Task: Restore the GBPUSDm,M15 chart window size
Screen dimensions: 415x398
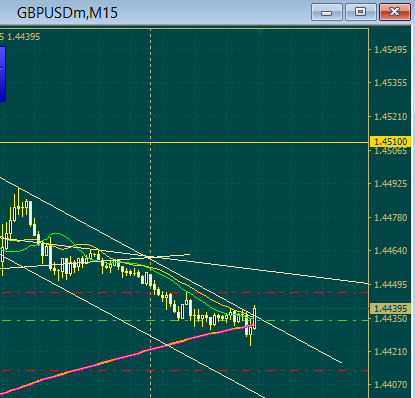Action: point(361,13)
